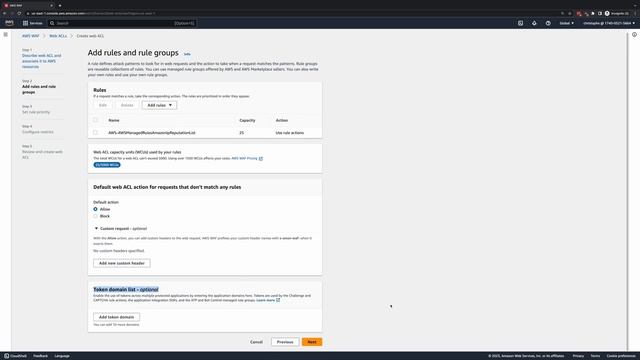This screenshot has height=360, width=640.
Task: Click the 25/5000 WCUs badge
Action: (107, 165)
